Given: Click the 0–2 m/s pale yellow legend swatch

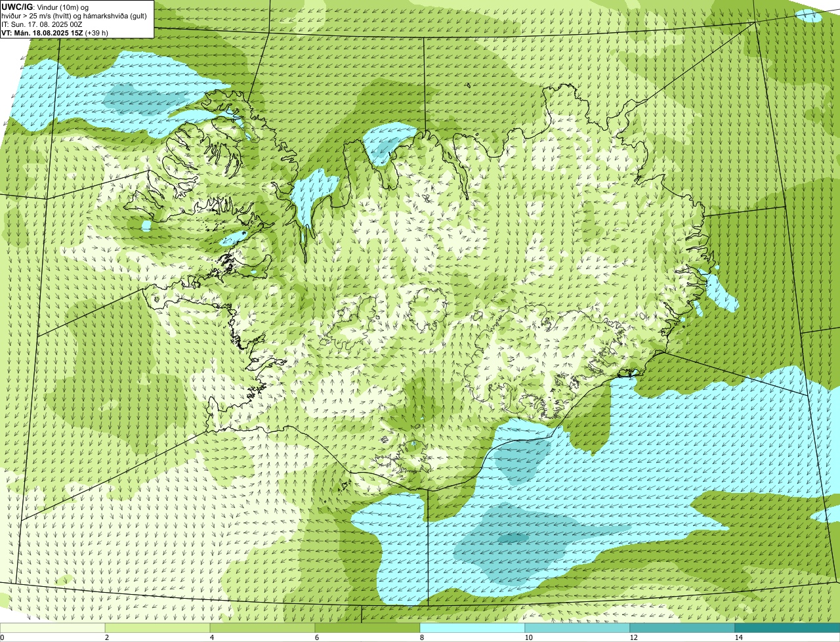Looking at the screenshot, I should pyautogui.click(x=52, y=628).
